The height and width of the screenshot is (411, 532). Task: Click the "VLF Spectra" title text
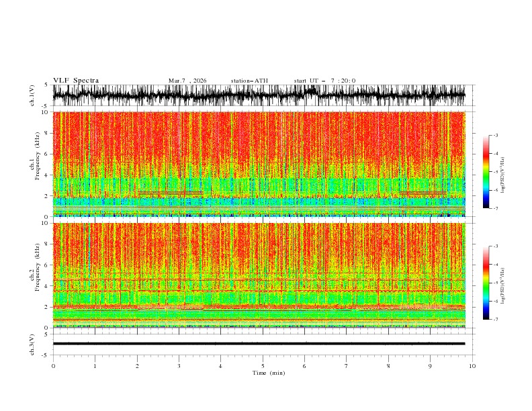[76, 81]
